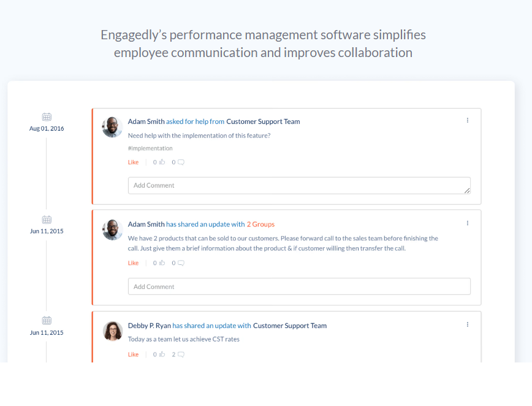The height and width of the screenshot is (406, 532).
Task: Open the three-dot menu on Adam Smith's help request
Action: (468, 120)
